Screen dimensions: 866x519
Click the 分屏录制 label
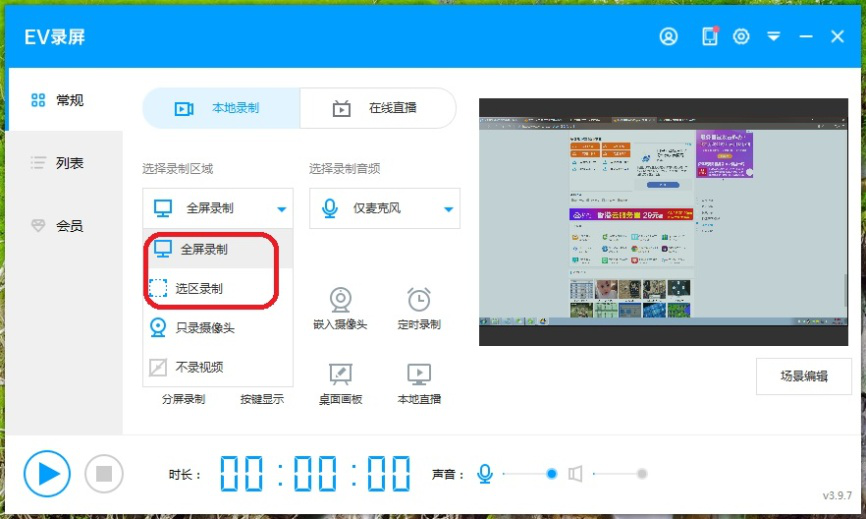183,399
